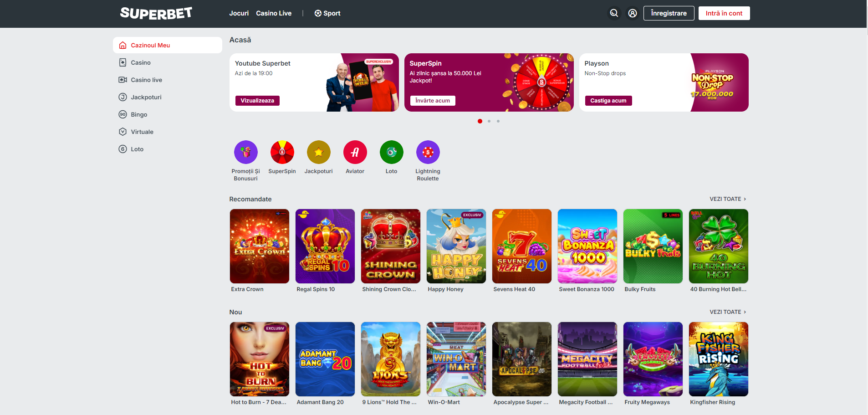Go to the second carousel slide dot
The image size is (868, 415).
coord(489,121)
